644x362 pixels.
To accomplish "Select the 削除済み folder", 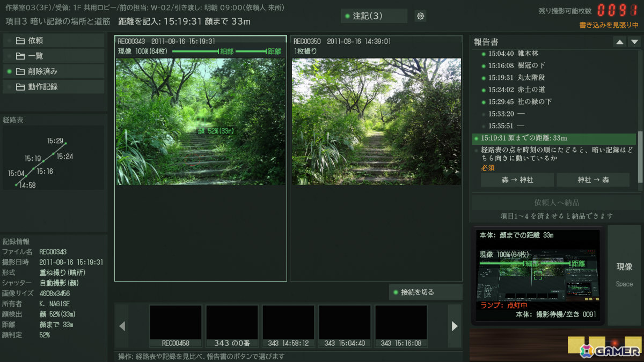I will tap(54, 71).
